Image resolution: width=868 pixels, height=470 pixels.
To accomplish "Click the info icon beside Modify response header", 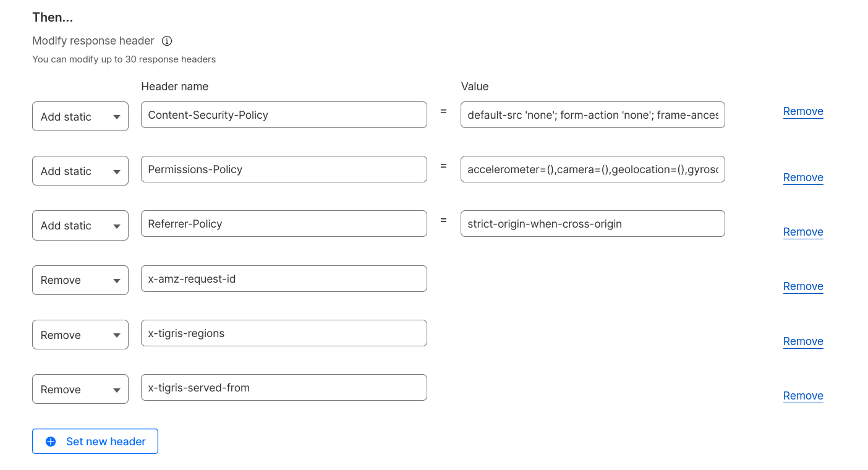I will (167, 41).
